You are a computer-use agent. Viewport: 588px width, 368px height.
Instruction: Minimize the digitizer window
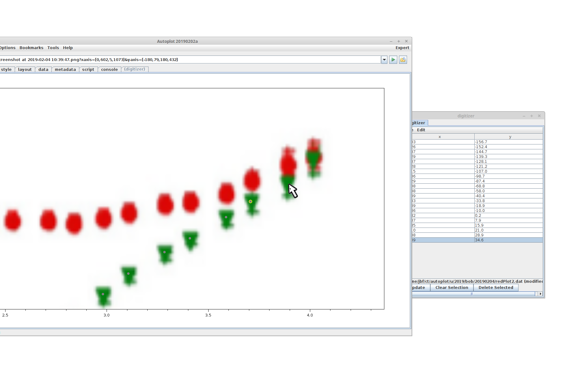pos(524,116)
